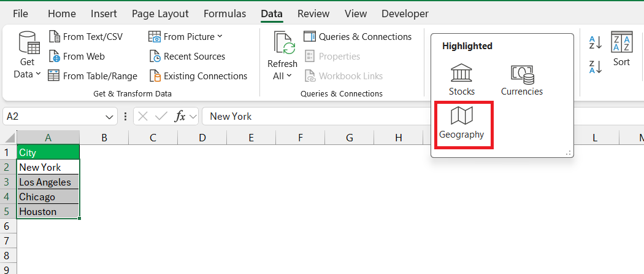Image resolution: width=644 pixels, height=274 pixels.
Task: Cancel formula entry with X button
Action: 143,117
